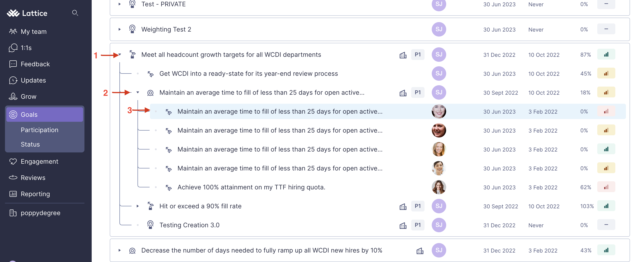Click the owner avatar on the highlighted key result
The image size is (644, 262).
[x=439, y=111]
